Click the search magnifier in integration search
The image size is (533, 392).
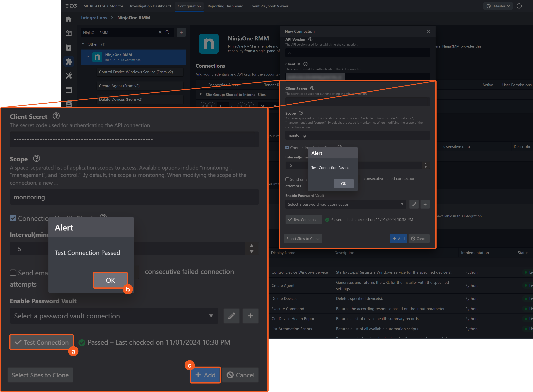click(167, 32)
